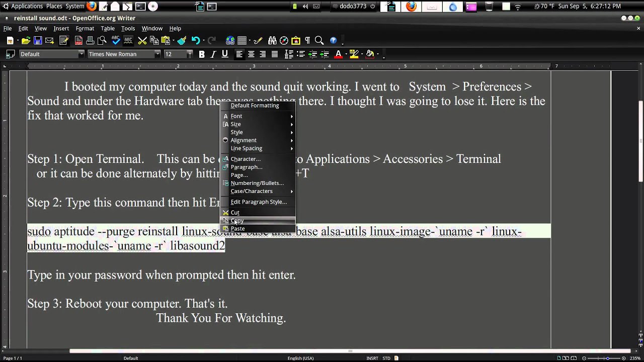Image resolution: width=644 pixels, height=362 pixels.
Task: Print the file directly icon
Action: (x=90, y=41)
